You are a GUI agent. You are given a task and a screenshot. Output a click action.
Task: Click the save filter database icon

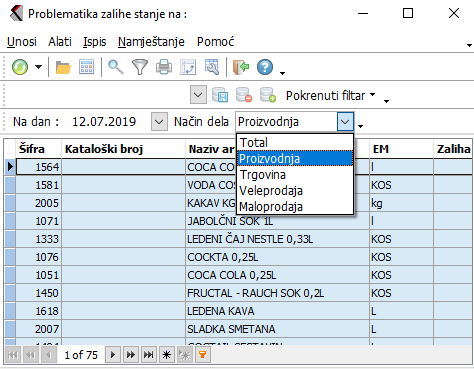[220, 95]
